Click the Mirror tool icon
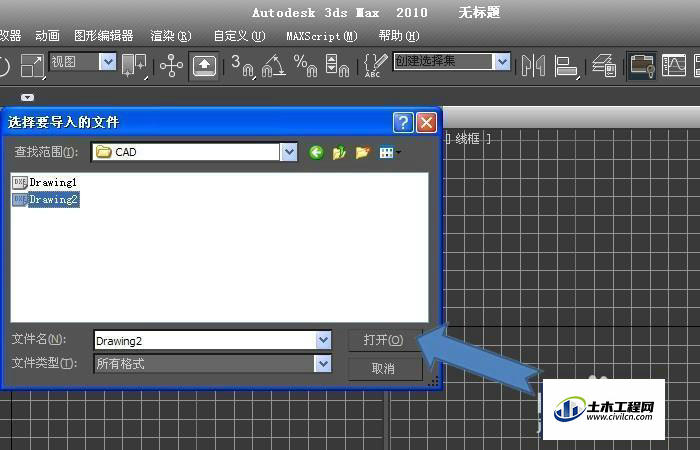Screen dimensions: 700x450 click(533, 66)
